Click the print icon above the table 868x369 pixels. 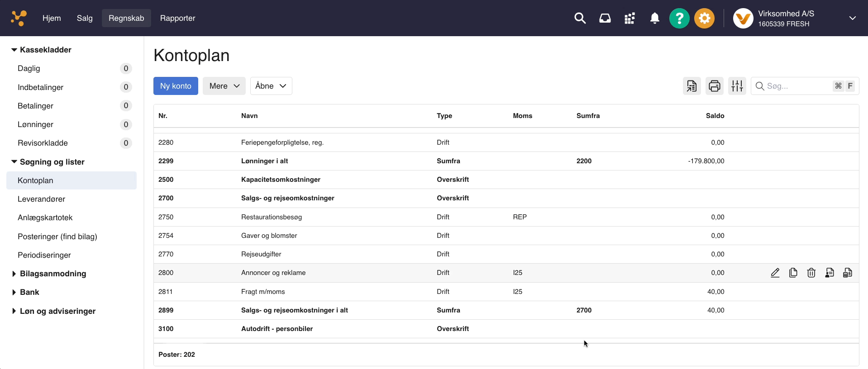[714, 86]
